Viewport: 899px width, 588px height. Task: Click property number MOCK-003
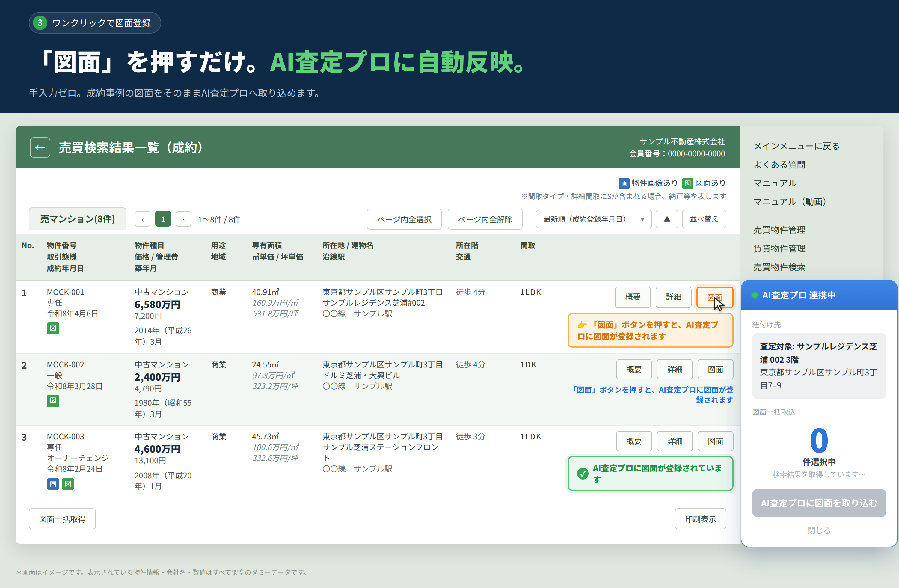65,436
